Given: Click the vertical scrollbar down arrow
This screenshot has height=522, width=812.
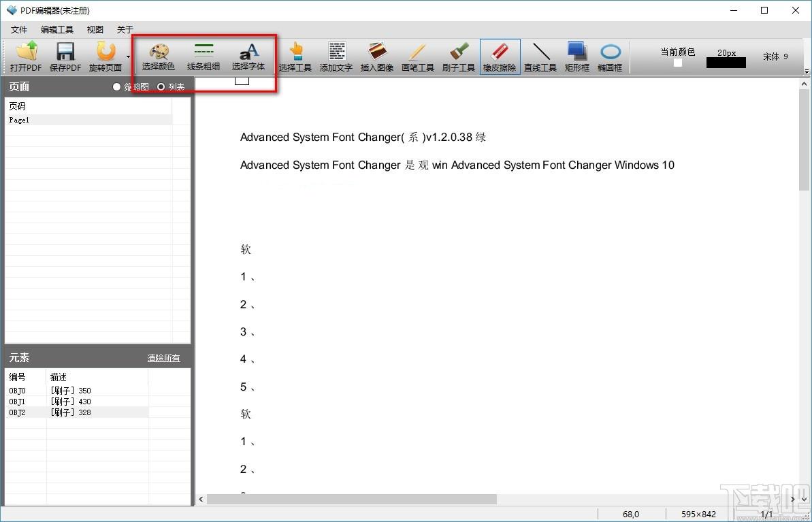Looking at the screenshot, I should click(x=805, y=500).
